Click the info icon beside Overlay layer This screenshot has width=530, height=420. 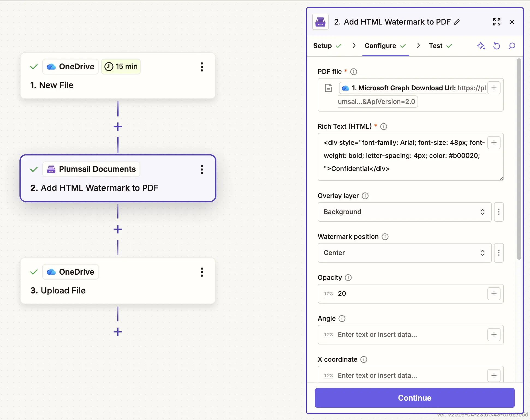pos(365,196)
